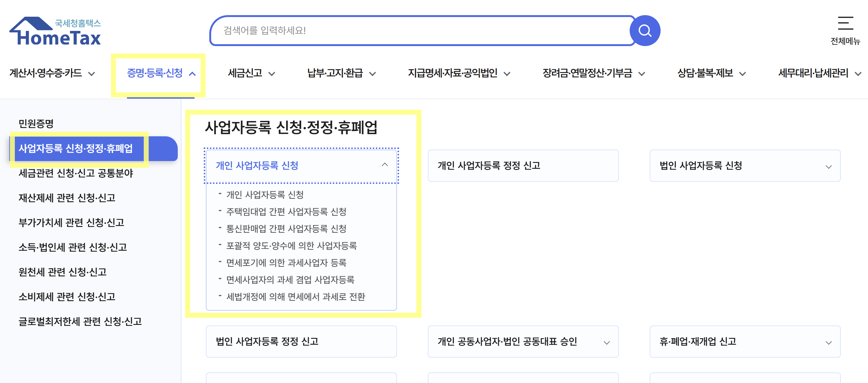Collapse 개인 사업자등록 신청 panel chevron
Screen dimensions: 868x383
pos(385,165)
